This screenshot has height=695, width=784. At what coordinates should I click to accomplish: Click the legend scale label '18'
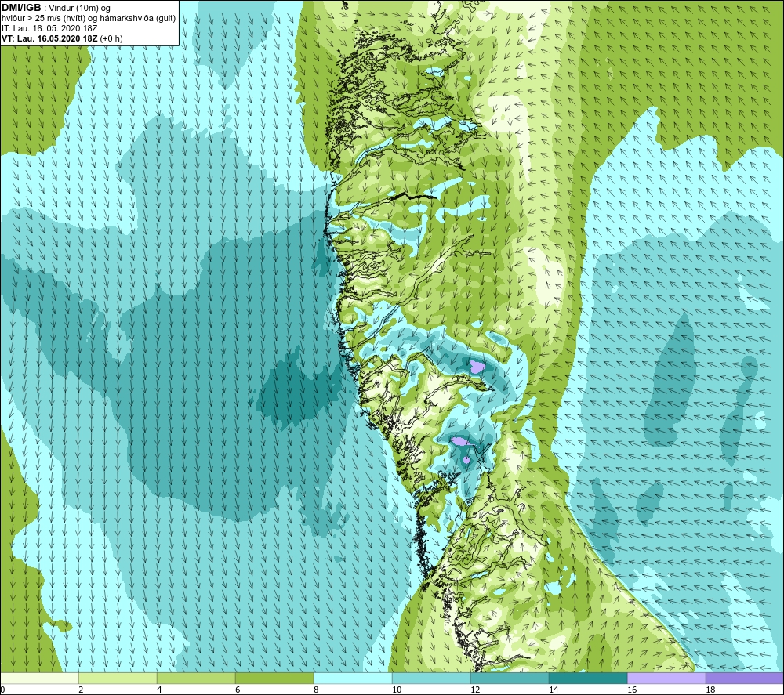[710, 690]
